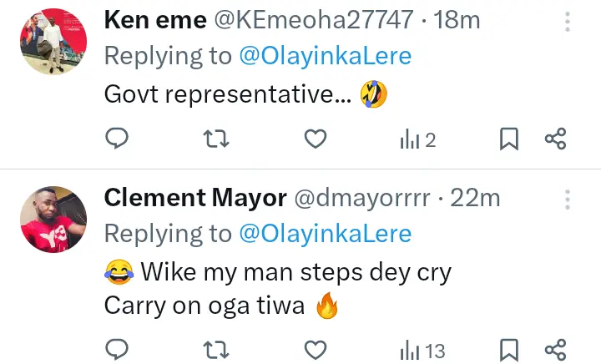Reply to Ken eme's tweet
This screenshot has width=601, height=364.
tap(118, 140)
